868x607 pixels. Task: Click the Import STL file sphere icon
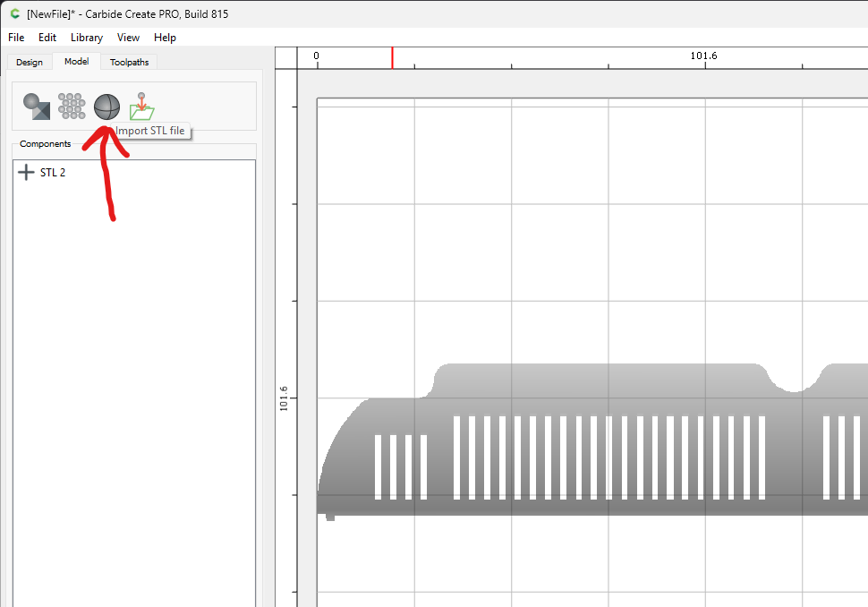106,107
